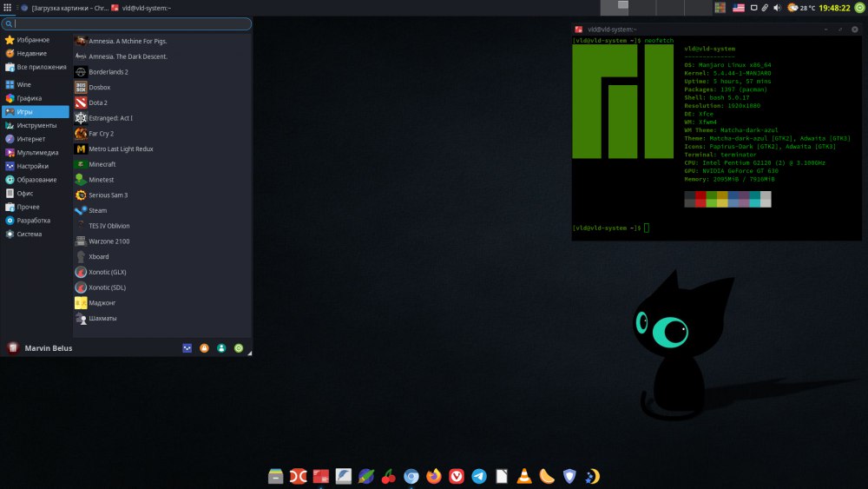Open the Офис category

point(36,194)
